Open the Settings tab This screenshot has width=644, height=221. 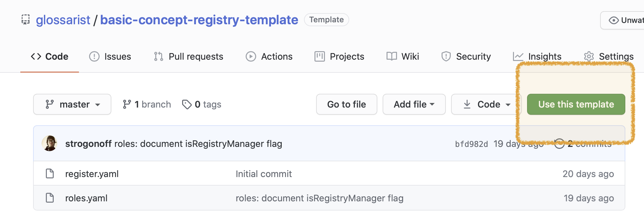(609, 56)
